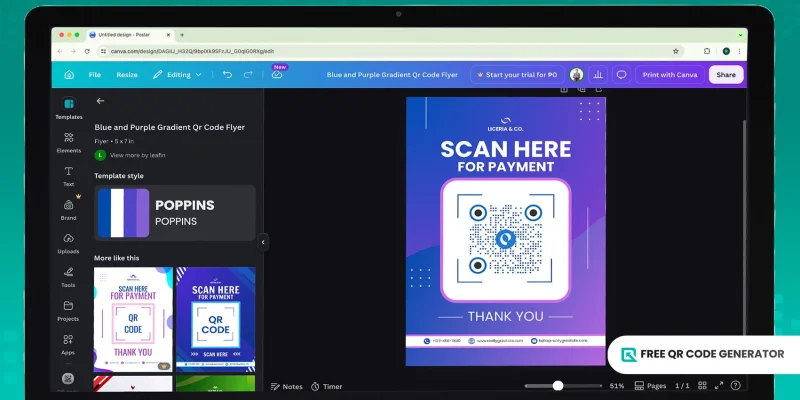Click the browser address bar URL
The height and width of the screenshot is (400, 800).
192,51
